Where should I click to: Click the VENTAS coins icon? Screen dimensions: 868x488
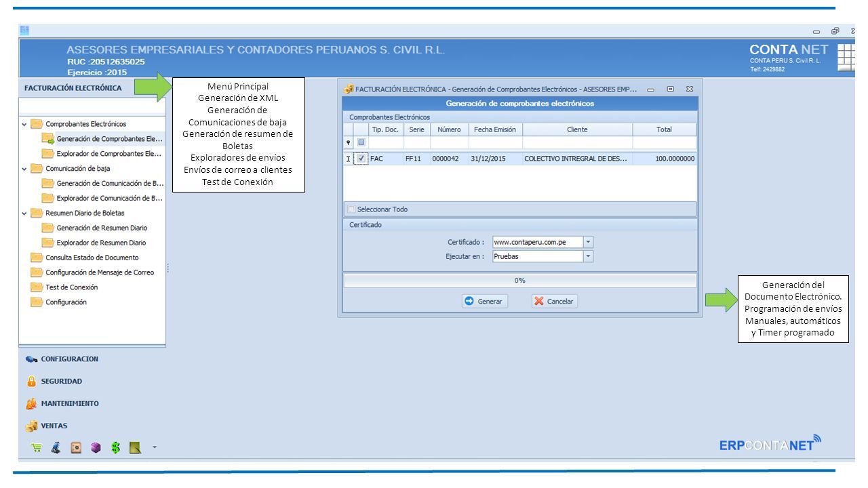(x=31, y=426)
